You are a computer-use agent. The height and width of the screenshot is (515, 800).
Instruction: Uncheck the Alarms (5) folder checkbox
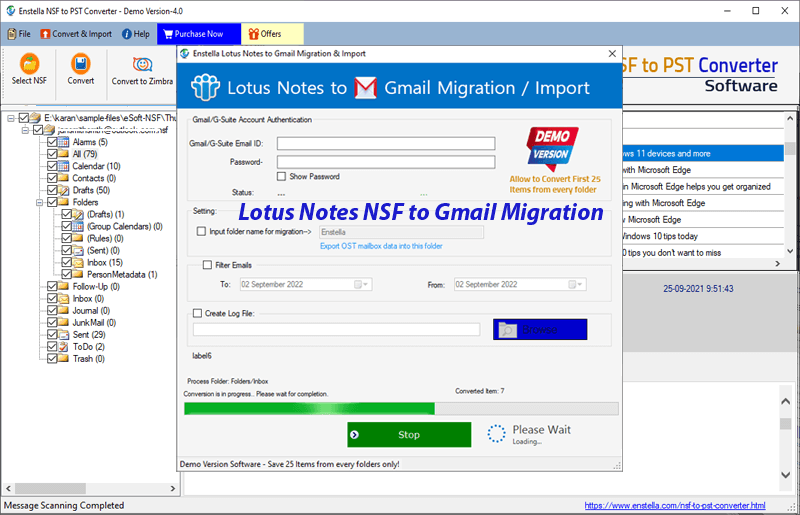coord(52,142)
